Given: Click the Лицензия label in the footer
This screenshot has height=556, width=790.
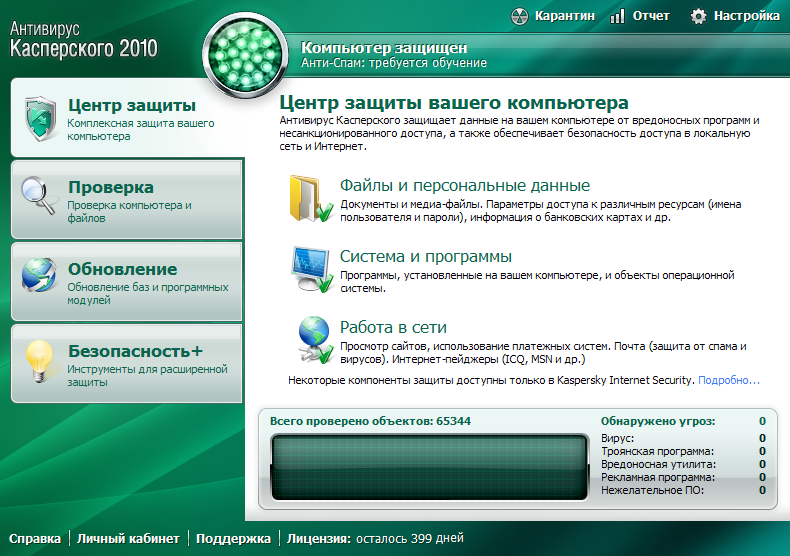Looking at the screenshot, I should coord(319,539).
